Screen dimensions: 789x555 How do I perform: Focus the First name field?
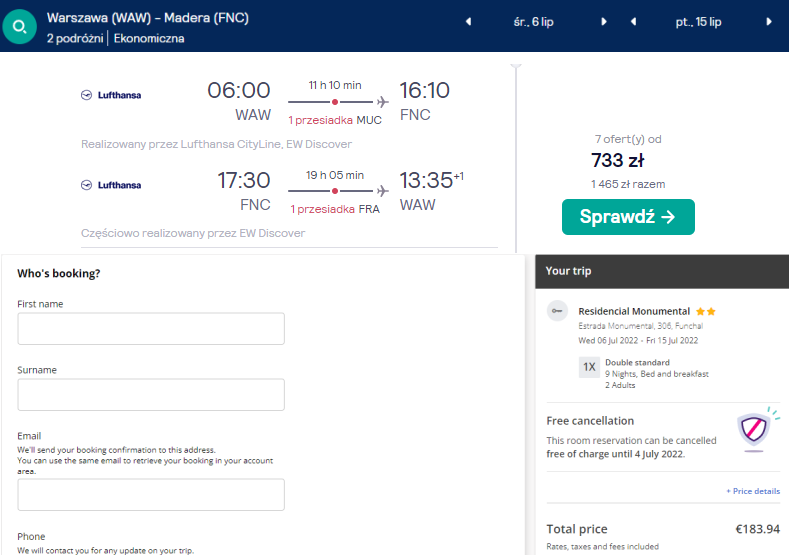[x=151, y=329]
